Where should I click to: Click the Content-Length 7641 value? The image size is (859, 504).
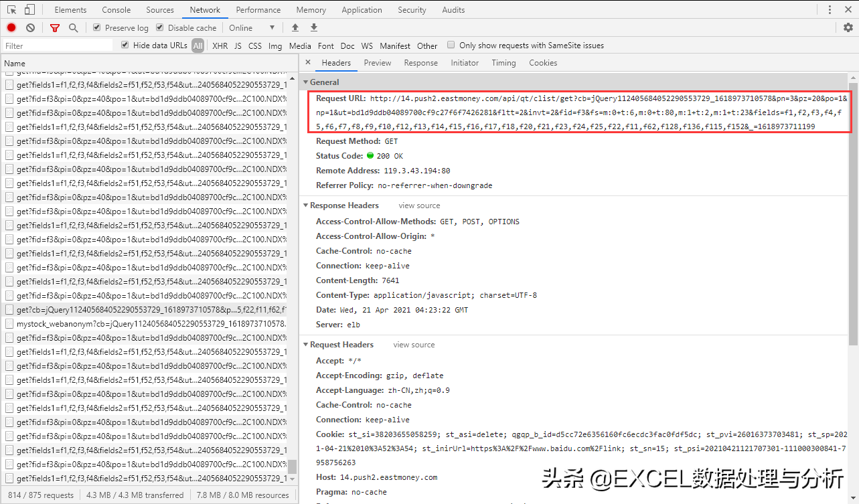pyautogui.click(x=390, y=280)
